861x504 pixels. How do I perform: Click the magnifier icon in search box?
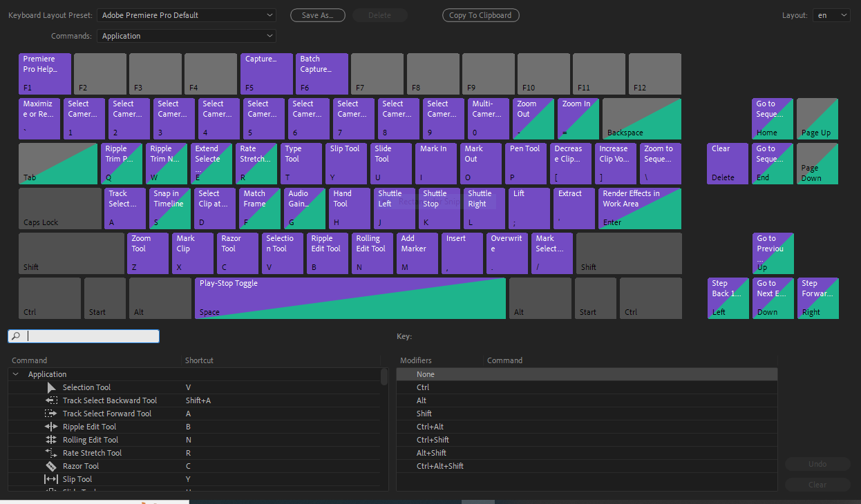17,336
